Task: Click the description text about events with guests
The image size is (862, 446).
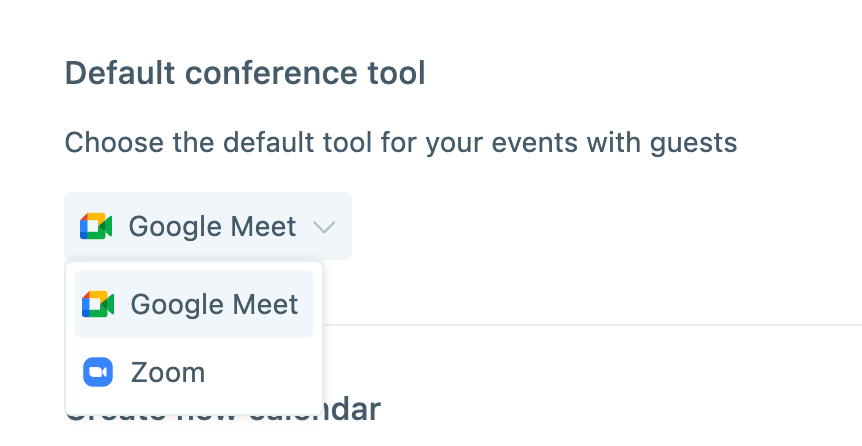Action: 401,143
